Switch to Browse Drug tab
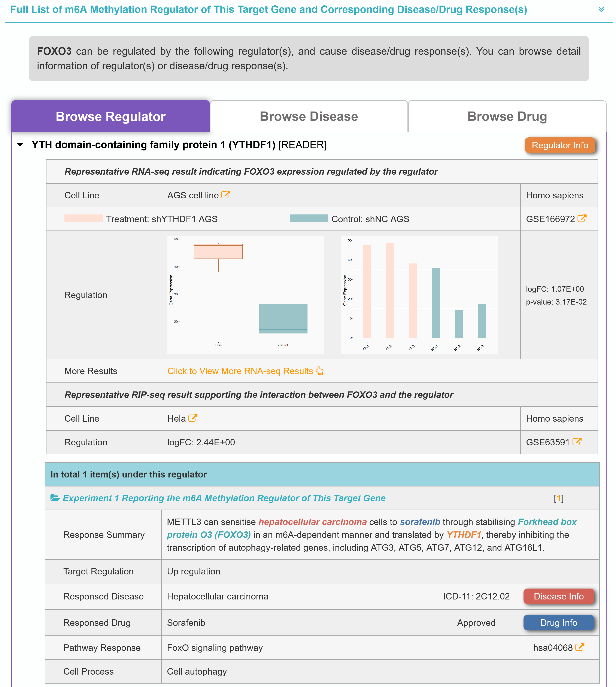The width and height of the screenshot is (616, 687). [x=507, y=116]
